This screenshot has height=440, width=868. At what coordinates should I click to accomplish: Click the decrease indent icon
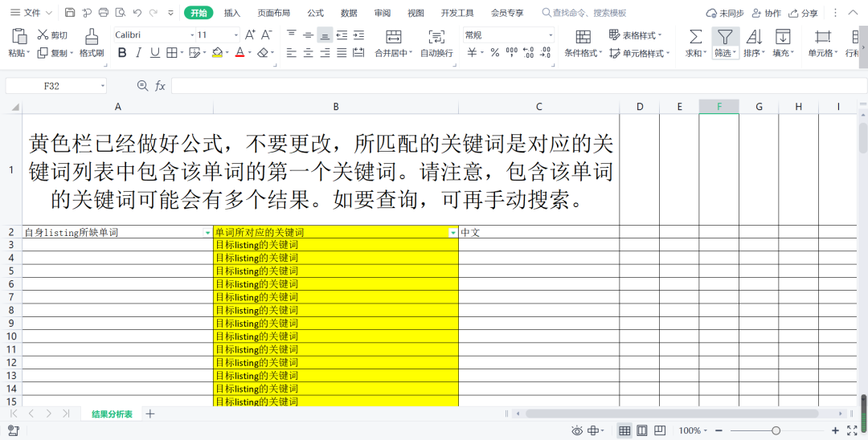tap(342, 35)
